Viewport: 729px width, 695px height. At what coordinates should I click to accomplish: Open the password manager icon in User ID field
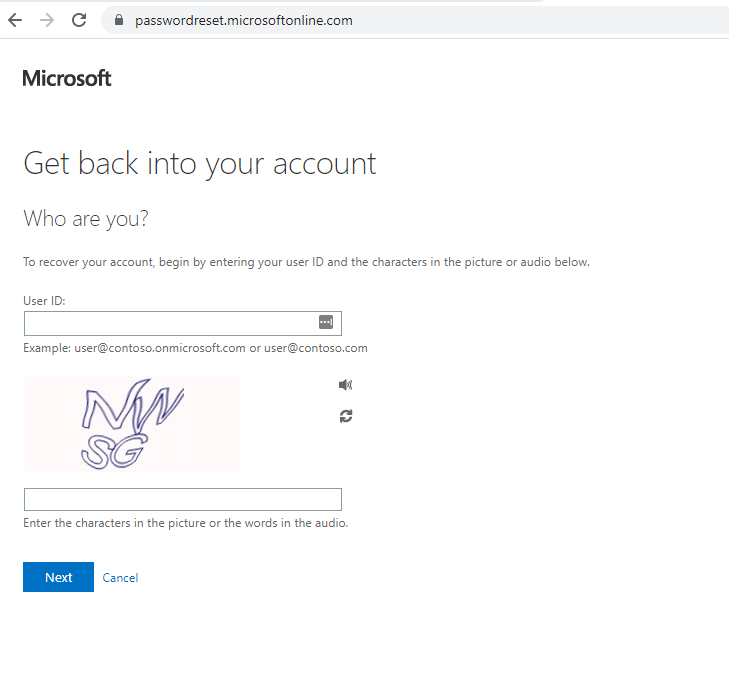[326, 322]
